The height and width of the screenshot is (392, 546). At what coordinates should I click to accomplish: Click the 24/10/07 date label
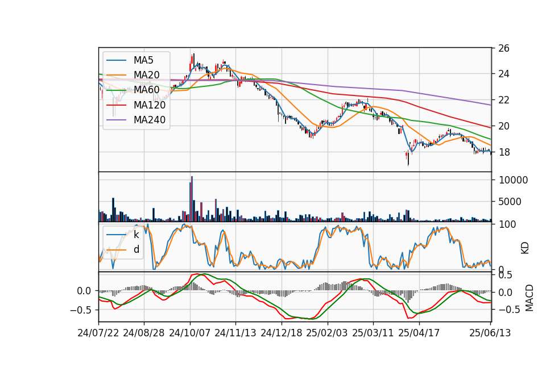point(190,333)
